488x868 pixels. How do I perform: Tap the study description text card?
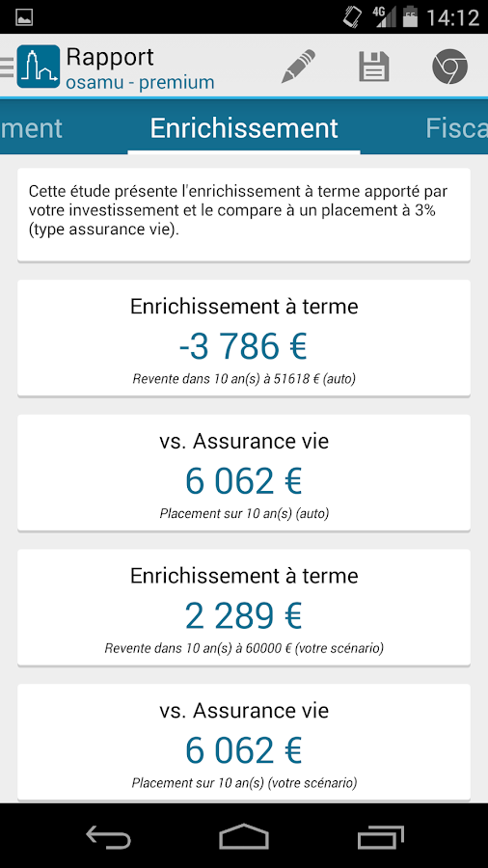click(x=244, y=215)
